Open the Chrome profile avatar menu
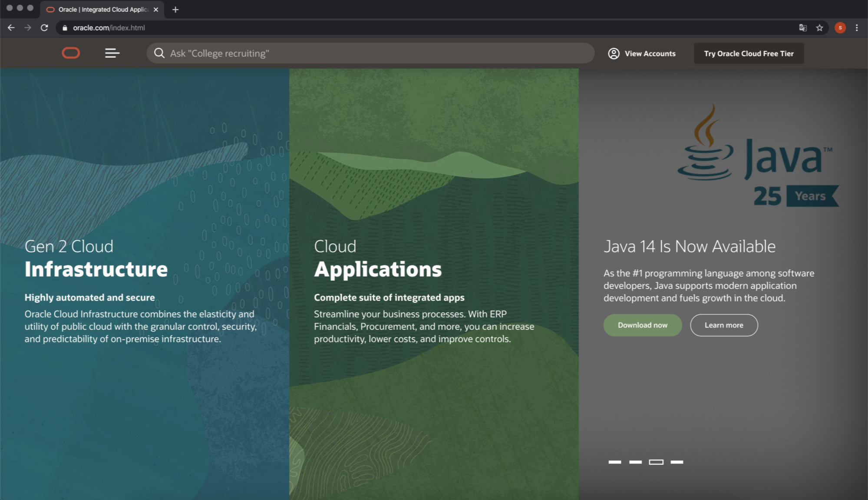868x500 pixels. pyautogui.click(x=840, y=28)
